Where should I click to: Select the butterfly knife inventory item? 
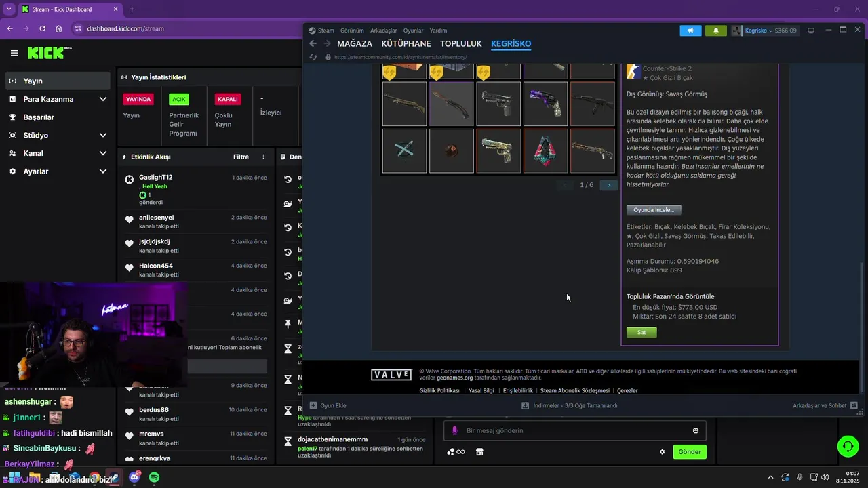(452, 104)
